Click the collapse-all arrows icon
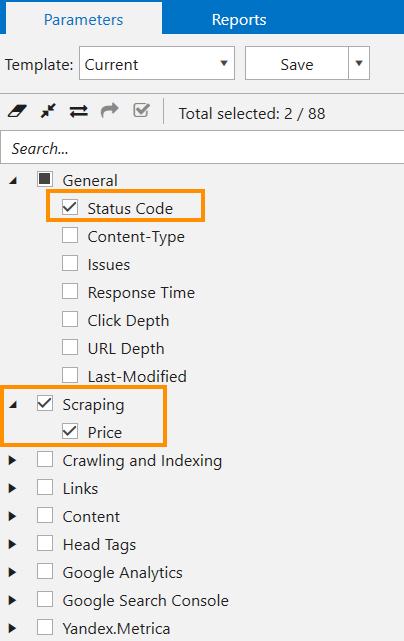Image resolution: width=404 pixels, height=641 pixels. (48, 111)
